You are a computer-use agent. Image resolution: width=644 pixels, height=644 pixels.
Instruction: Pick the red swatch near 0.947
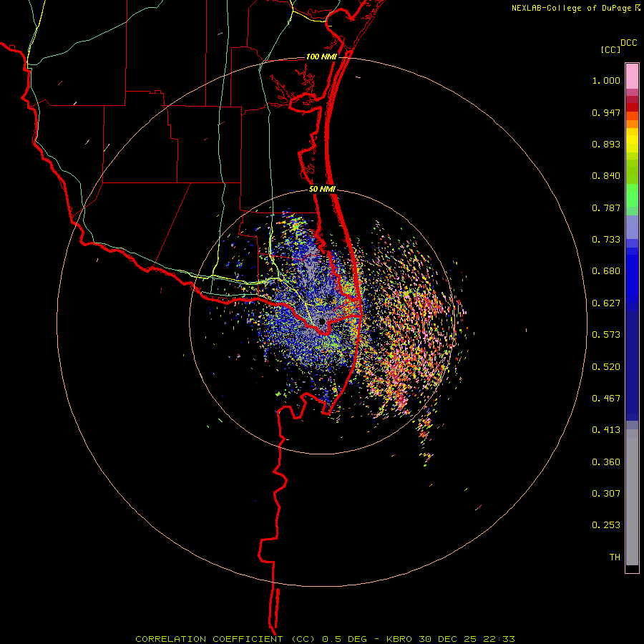(632, 107)
